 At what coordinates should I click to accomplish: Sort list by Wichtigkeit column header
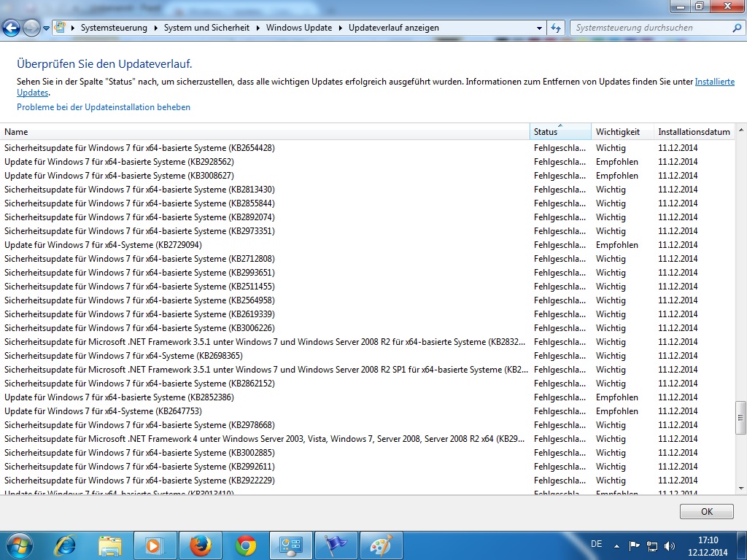622,132
